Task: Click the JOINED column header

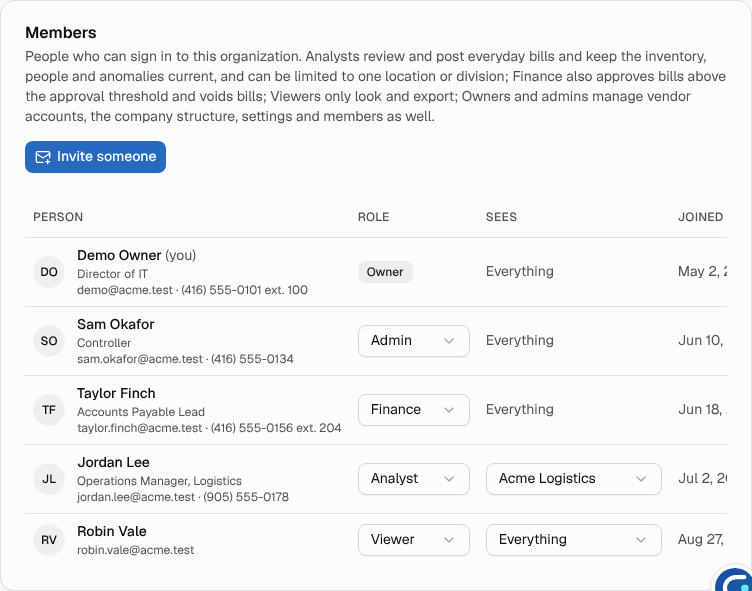Action: pos(700,217)
